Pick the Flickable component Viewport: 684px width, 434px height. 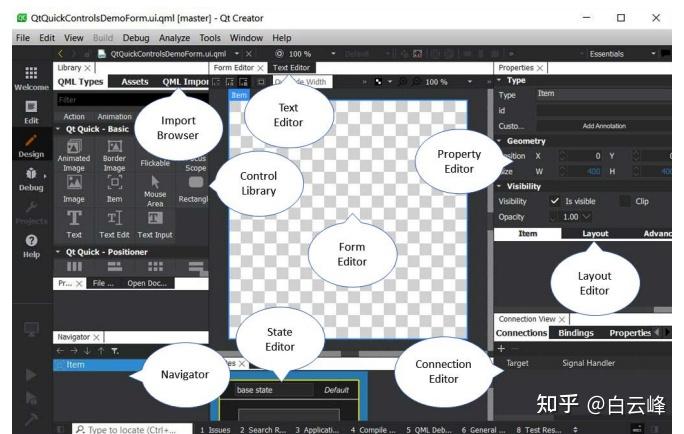coord(155,162)
